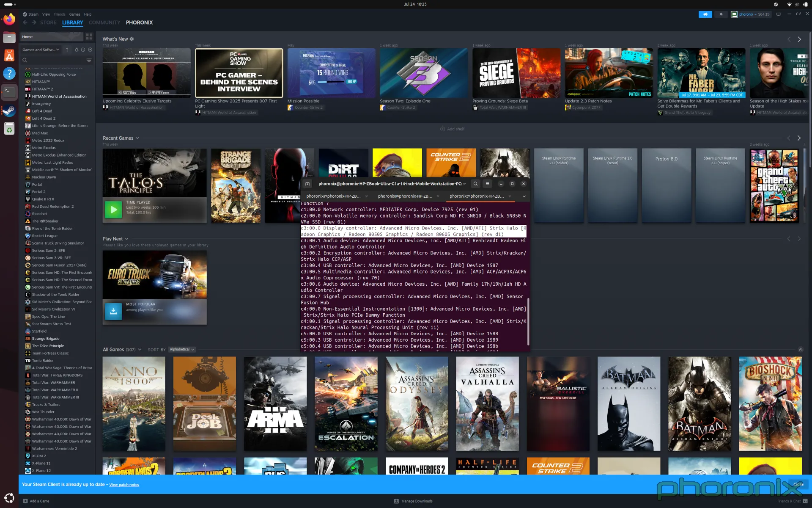Open the Steam announcements megaphone button
The width and height of the screenshot is (812, 508).
click(705, 14)
